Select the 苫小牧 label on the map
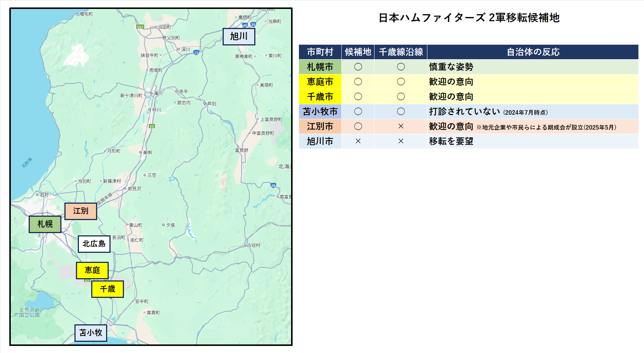644x353 pixels. (x=91, y=333)
